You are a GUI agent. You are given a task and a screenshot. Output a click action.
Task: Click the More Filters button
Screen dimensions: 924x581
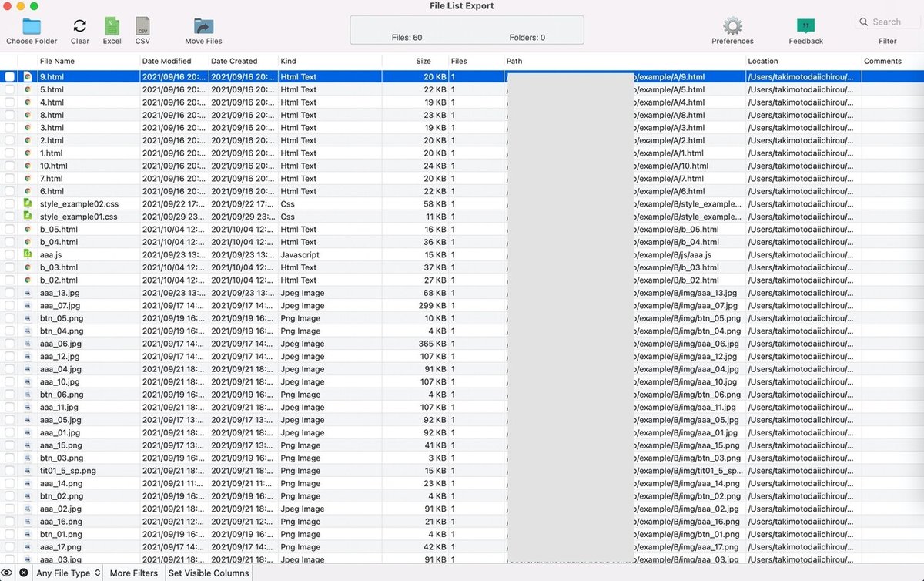click(134, 573)
